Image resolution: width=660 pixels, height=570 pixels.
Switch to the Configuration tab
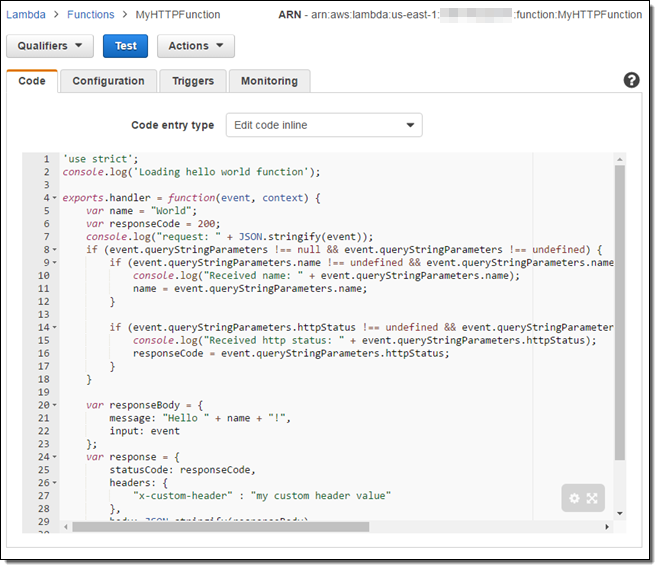[108, 81]
